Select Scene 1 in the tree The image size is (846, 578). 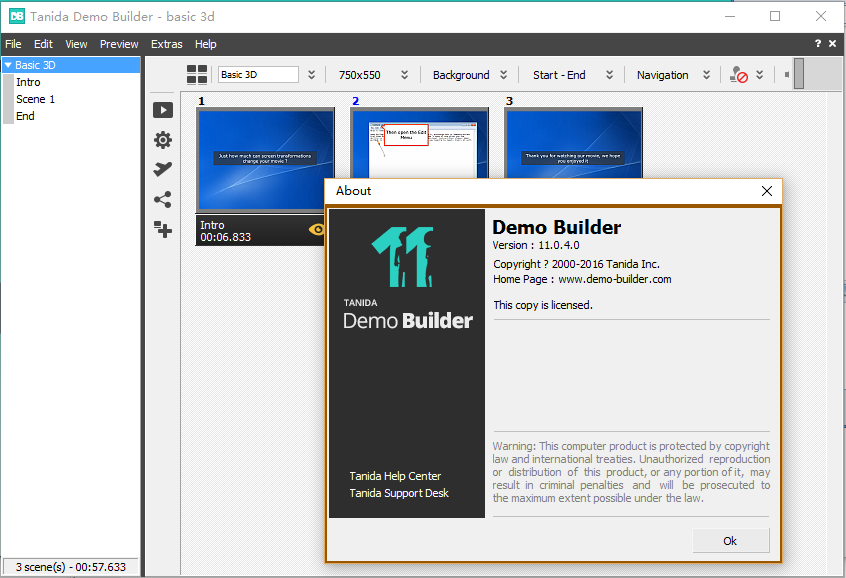pyautogui.click(x=35, y=99)
